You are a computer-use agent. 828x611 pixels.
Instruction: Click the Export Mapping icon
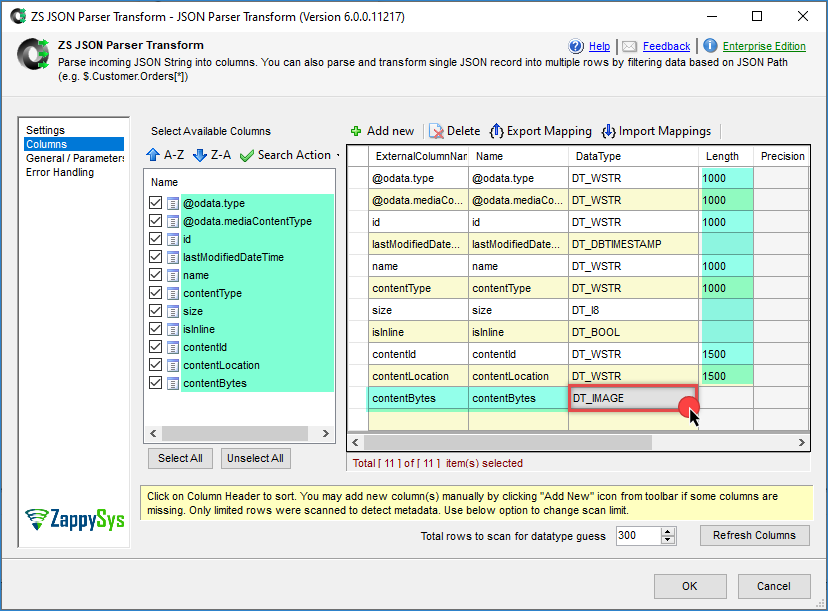(496, 131)
